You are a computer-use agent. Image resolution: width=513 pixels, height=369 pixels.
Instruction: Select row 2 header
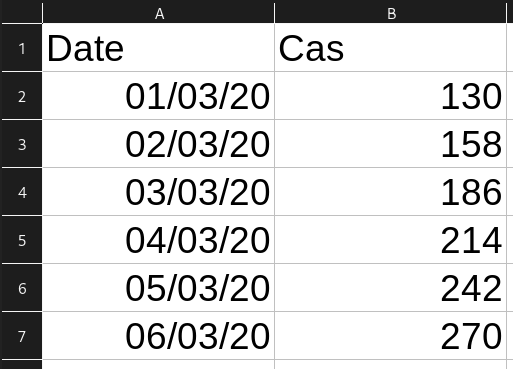(x=22, y=96)
